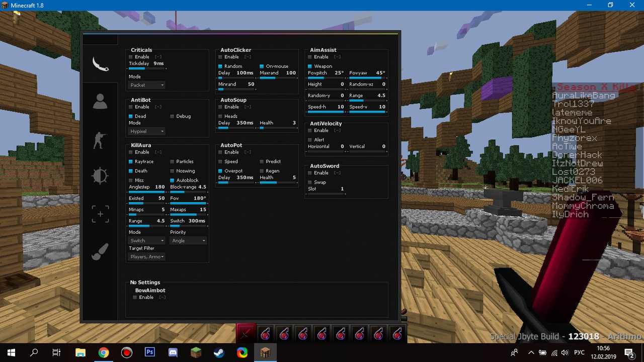This screenshot has height=362, width=644.
Task: Open the Windows Start menu
Action: click(11, 352)
